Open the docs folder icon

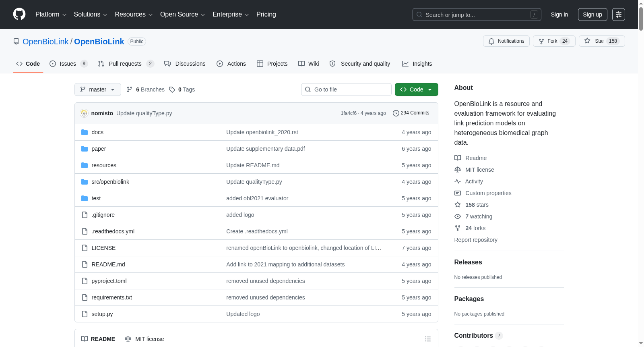tap(85, 132)
